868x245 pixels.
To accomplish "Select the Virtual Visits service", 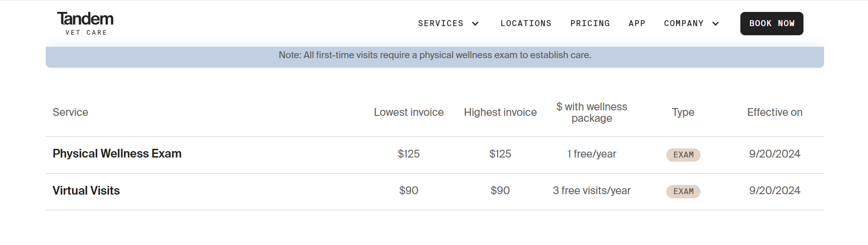I will (x=86, y=191).
